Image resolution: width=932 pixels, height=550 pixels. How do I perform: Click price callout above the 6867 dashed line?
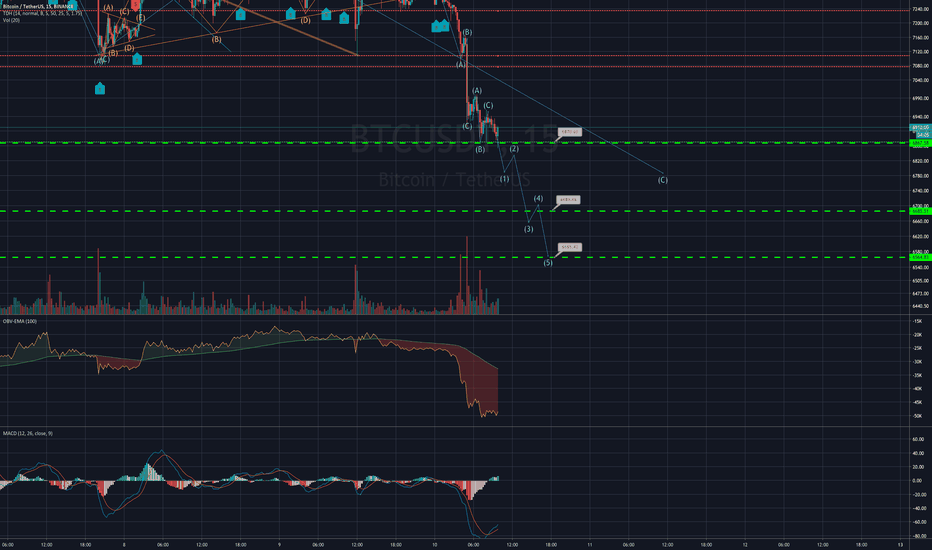569,132
